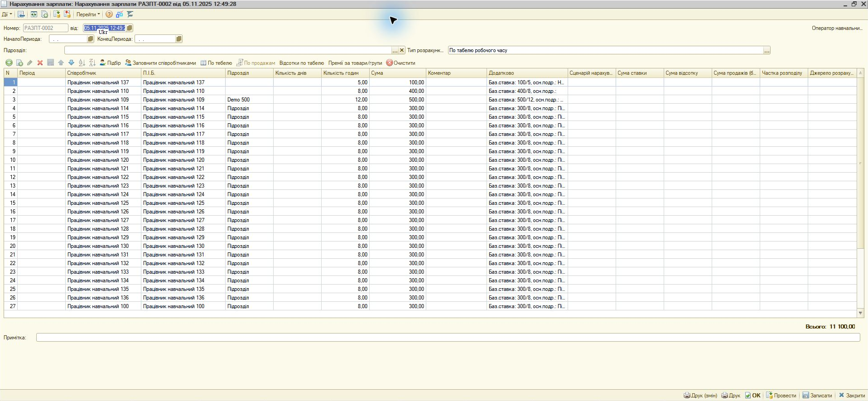Confirm document with OK button
Viewport: 868px width, 401px height.
(x=753, y=396)
